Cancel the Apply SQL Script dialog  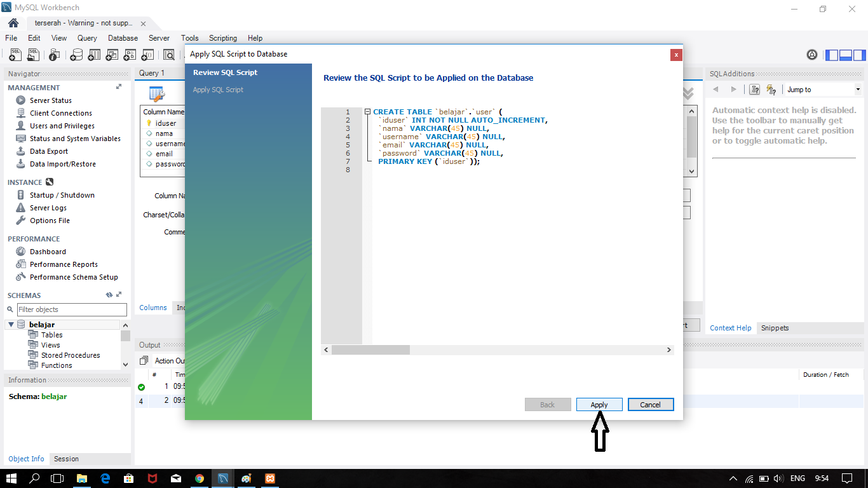651,404
